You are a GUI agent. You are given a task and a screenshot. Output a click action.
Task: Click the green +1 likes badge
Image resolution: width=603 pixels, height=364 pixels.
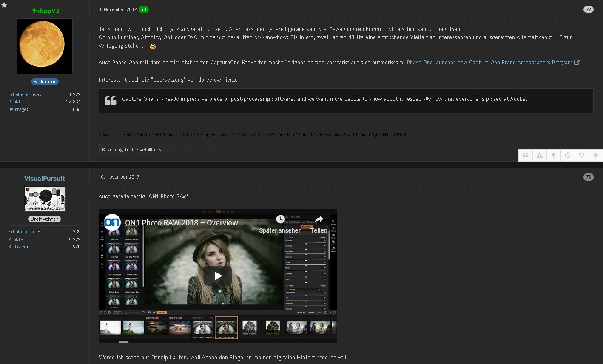[144, 9]
